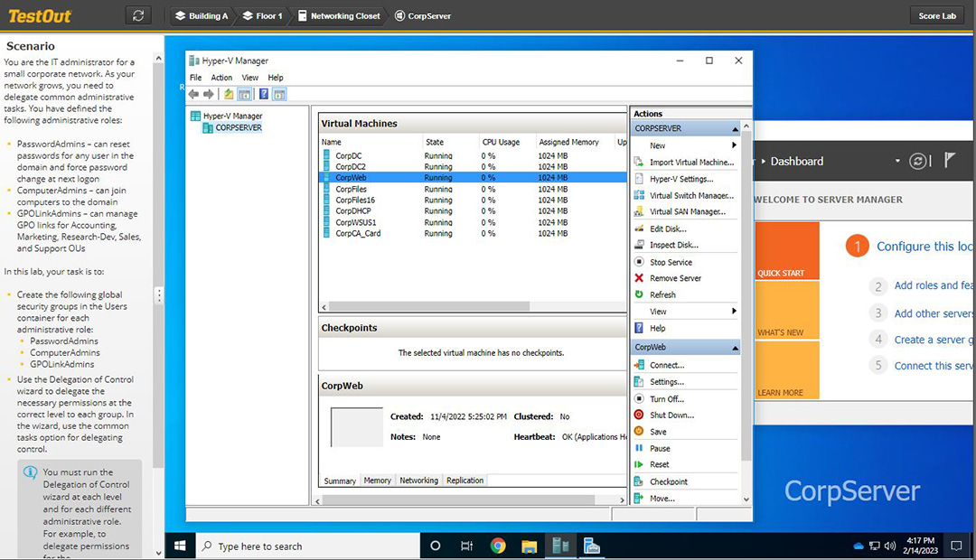Shut Down the CorpWeb virtual machine

pyautogui.click(x=675, y=415)
